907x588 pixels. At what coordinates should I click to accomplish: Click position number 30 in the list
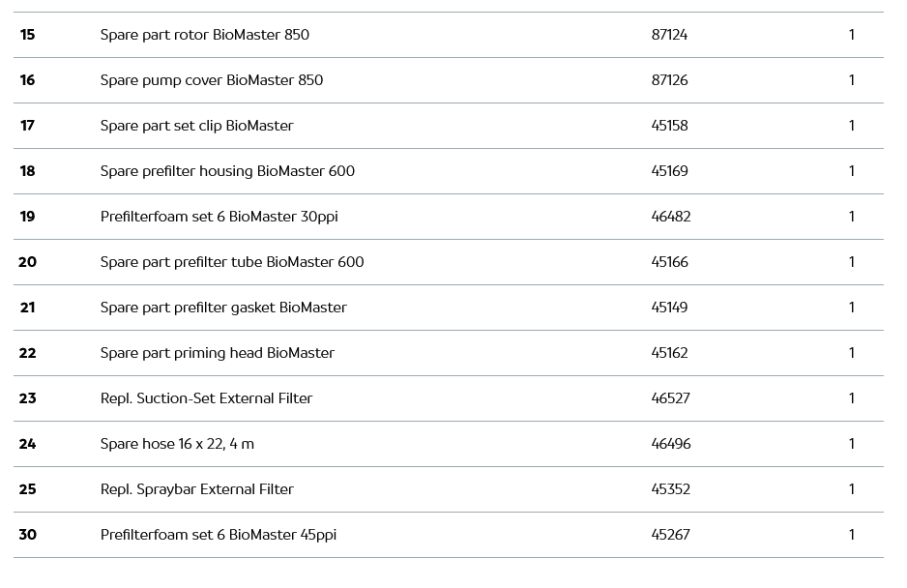tap(27, 535)
